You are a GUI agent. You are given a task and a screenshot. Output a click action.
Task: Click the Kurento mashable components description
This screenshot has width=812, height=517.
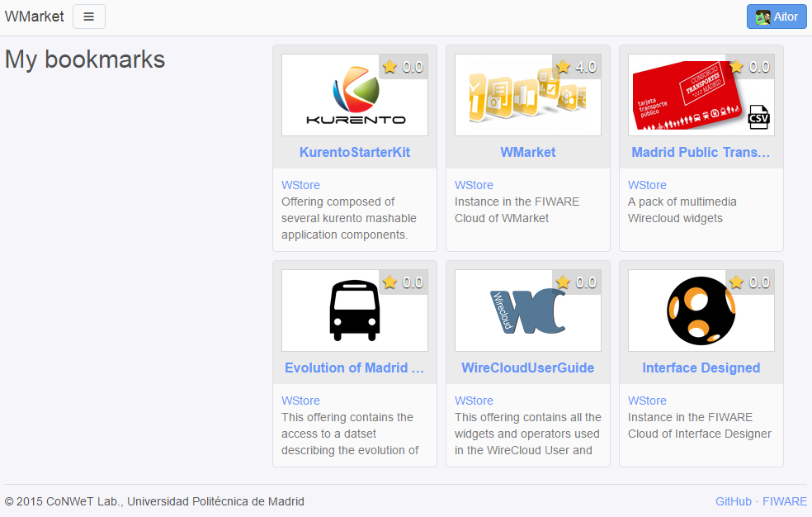[349, 218]
